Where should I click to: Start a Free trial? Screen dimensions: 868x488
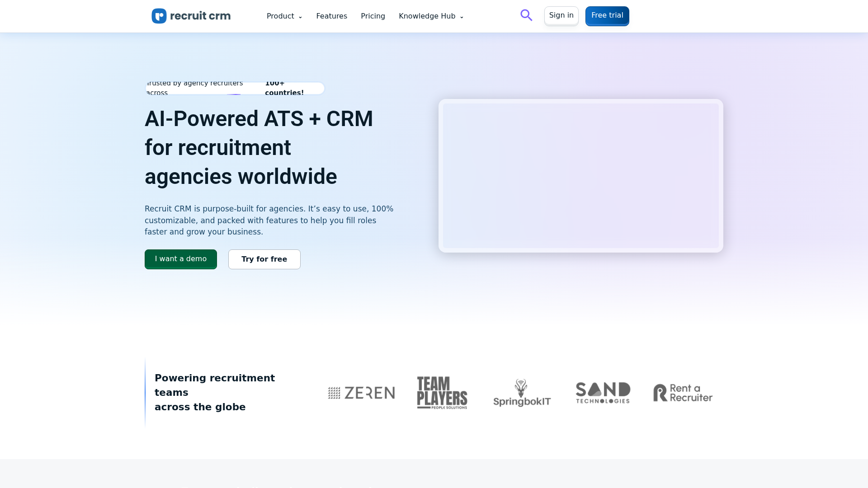[607, 15]
